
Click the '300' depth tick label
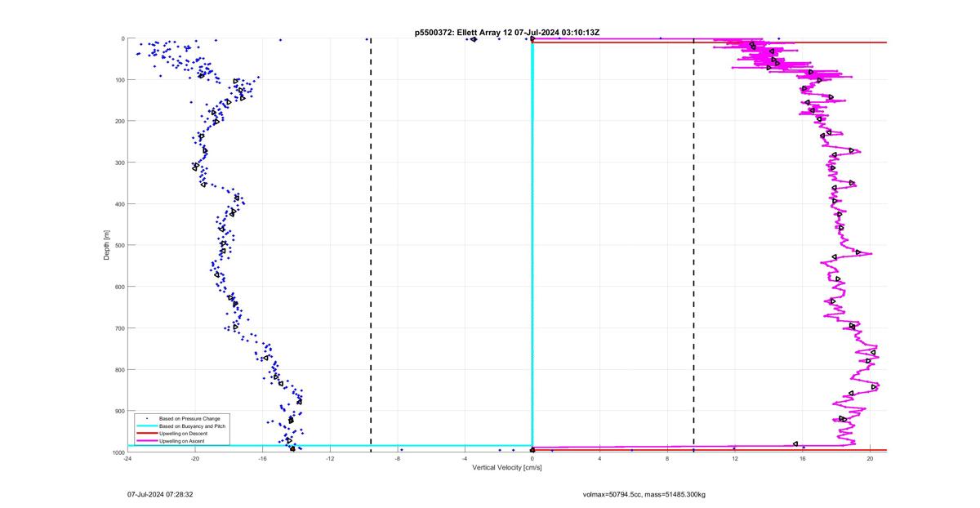(119, 163)
